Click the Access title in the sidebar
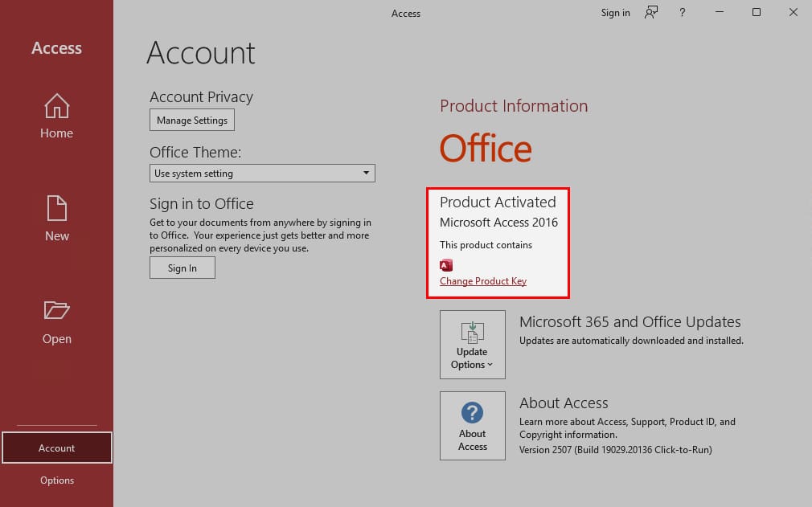 point(56,48)
